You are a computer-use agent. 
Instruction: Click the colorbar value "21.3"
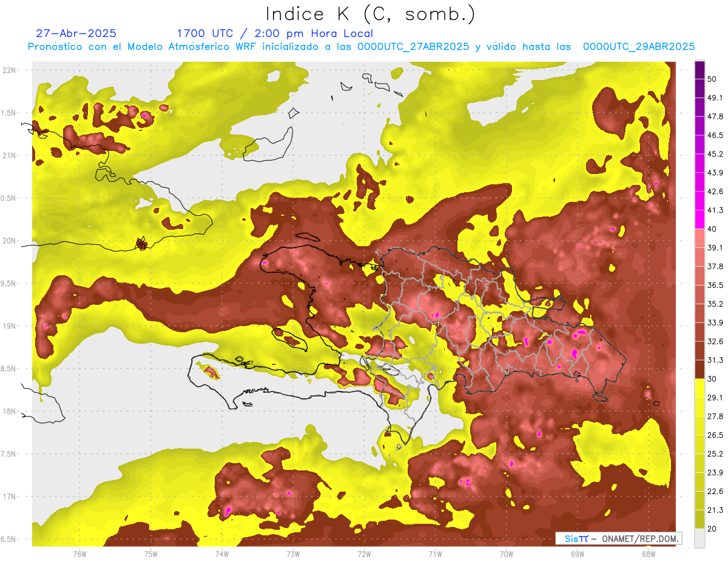(715, 510)
